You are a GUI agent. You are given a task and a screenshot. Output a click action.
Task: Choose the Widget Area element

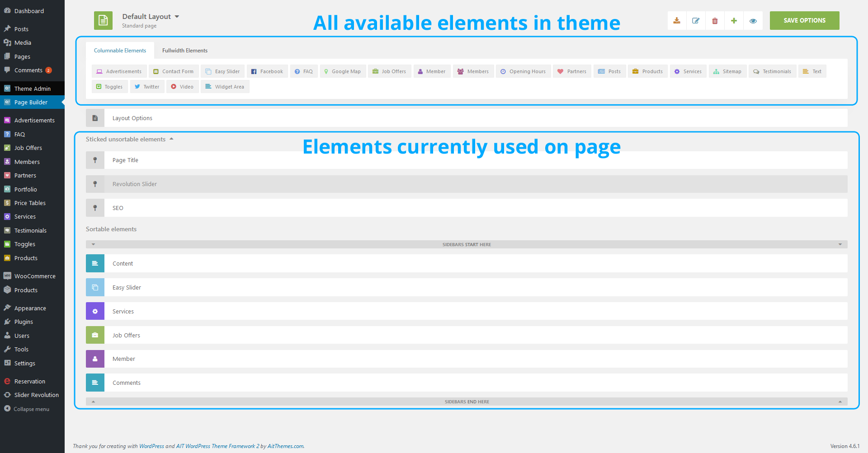[x=225, y=87]
